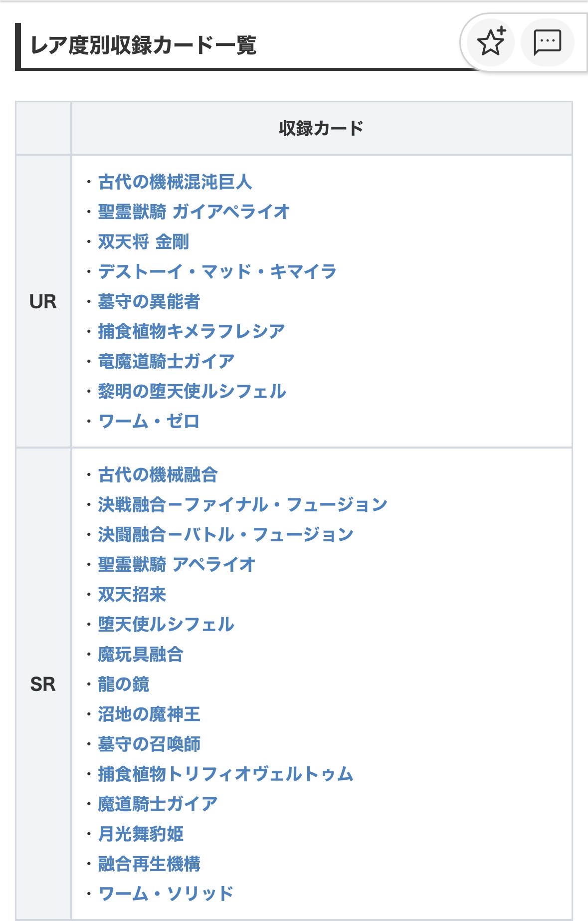Open 沼地の魔神王 card link
This screenshot has width=588, height=921.
click(149, 714)
